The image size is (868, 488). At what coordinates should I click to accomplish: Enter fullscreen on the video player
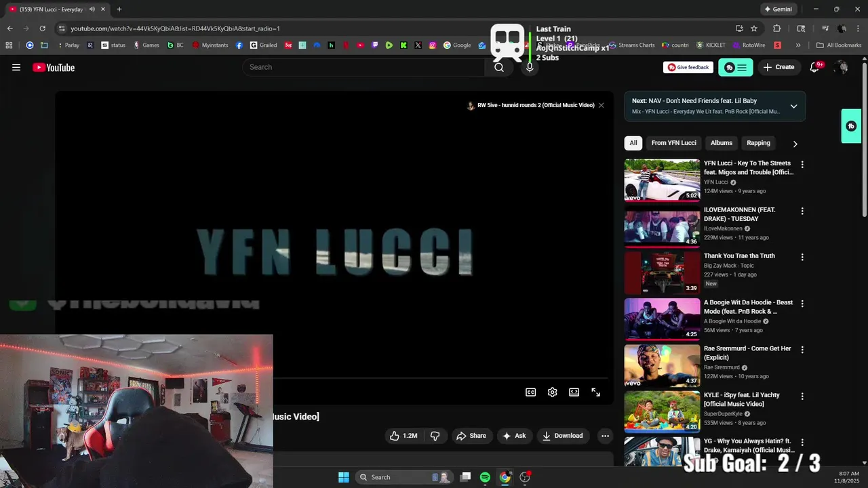[x=596, y=392]
